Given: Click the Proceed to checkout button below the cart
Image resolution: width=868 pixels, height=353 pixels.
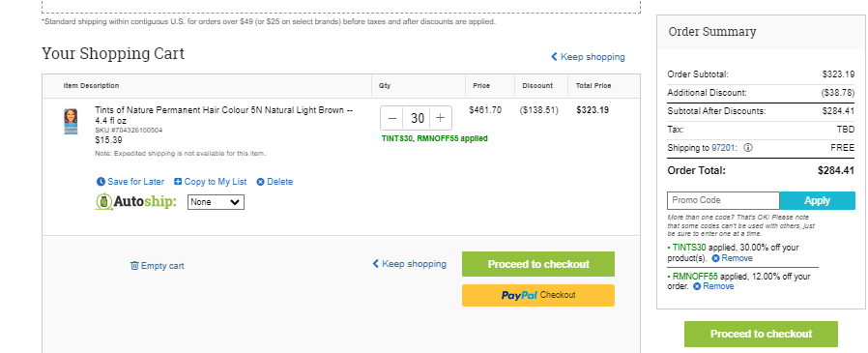Looking at the screenshot, I should pos(538,264).
